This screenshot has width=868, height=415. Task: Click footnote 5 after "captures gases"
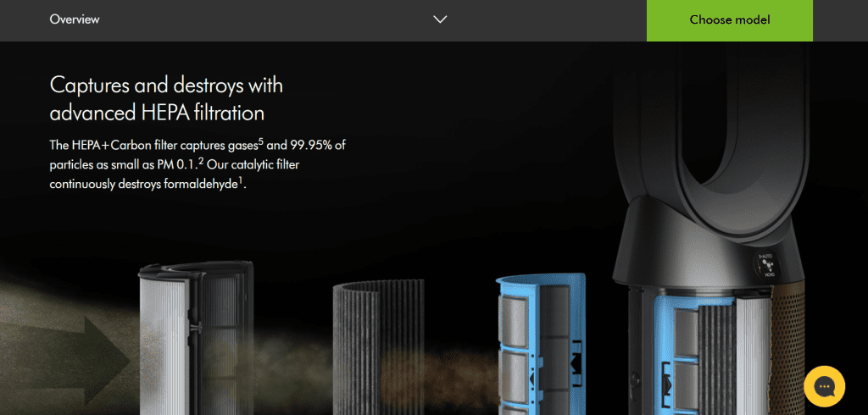(x=261, y=142)
